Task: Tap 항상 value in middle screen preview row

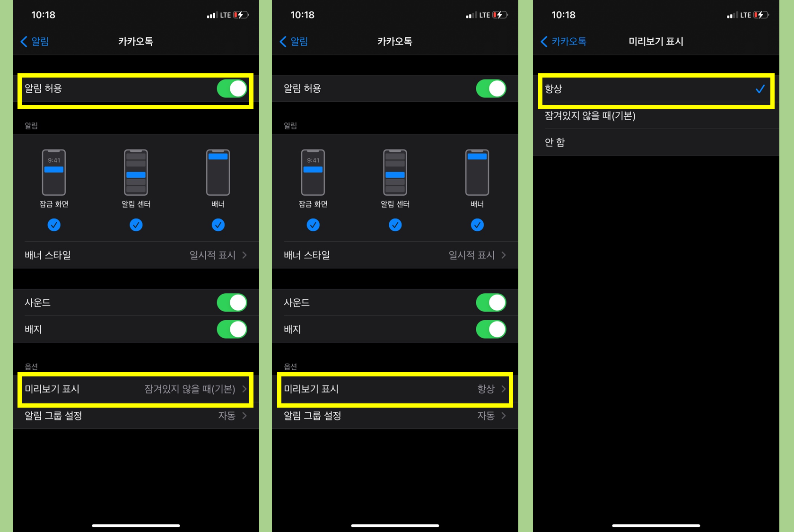Action: coord(486,389)
